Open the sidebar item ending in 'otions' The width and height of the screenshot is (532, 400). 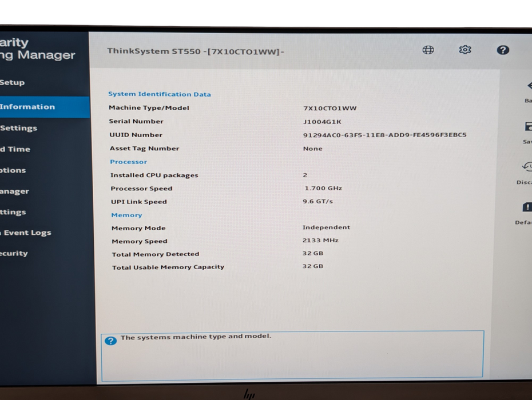coord(13,170)
